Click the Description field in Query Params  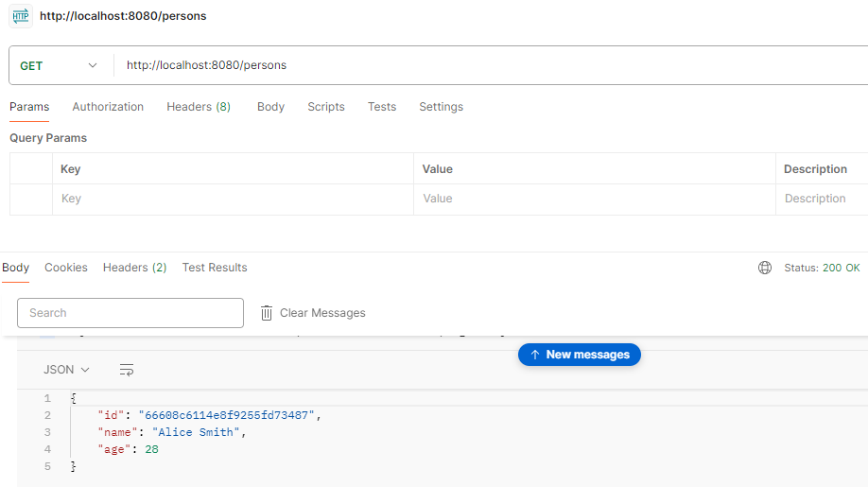coord(821,199)
